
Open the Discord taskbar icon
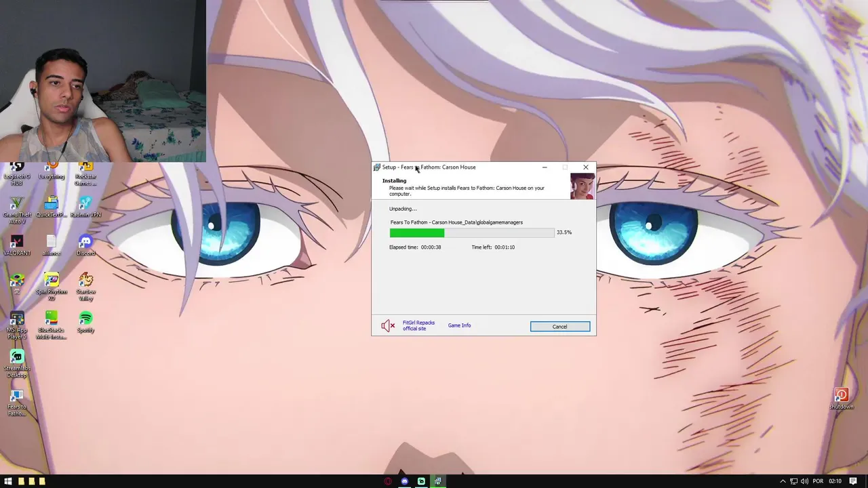coord(405,481)
